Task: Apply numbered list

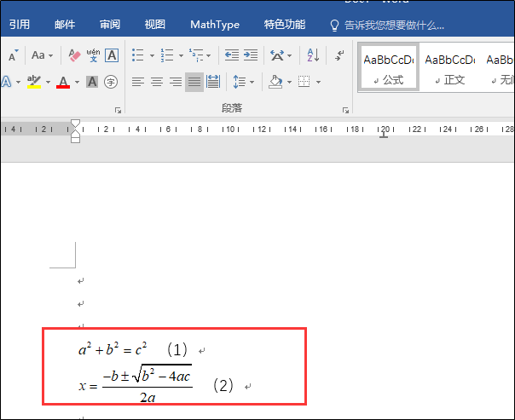Action: [167, 55]
